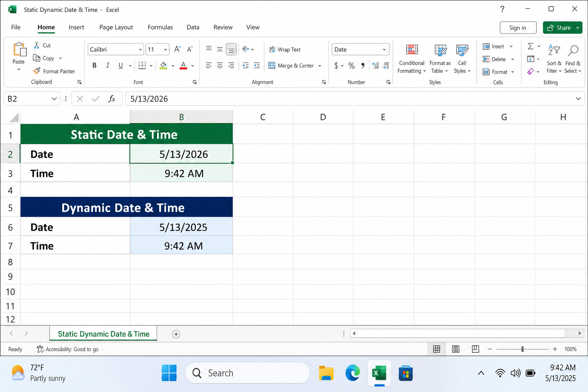Toggle Center horizontal alignment
The width and height of the screenshot is (588, 392).
(x=220, y=65)
